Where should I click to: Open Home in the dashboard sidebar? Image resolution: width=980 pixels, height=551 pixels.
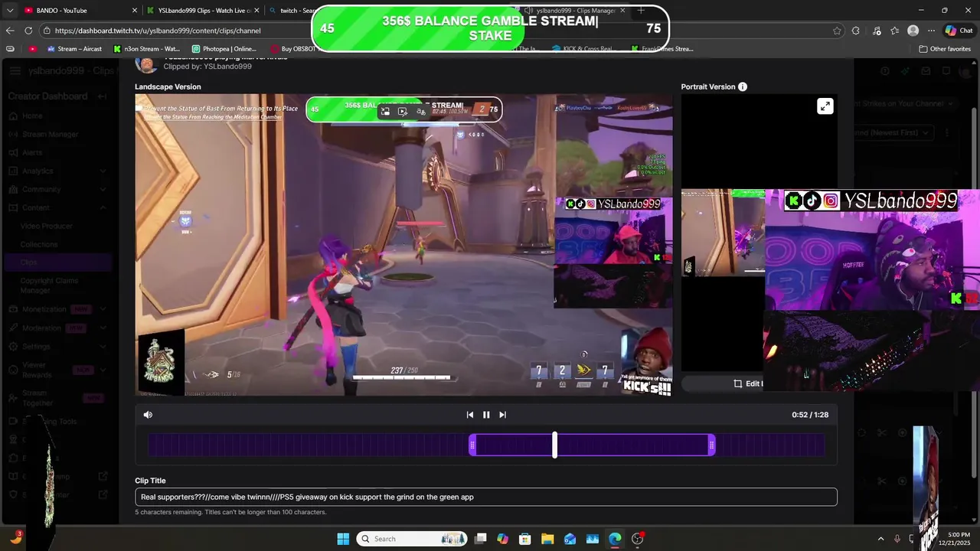pos(32,116)
